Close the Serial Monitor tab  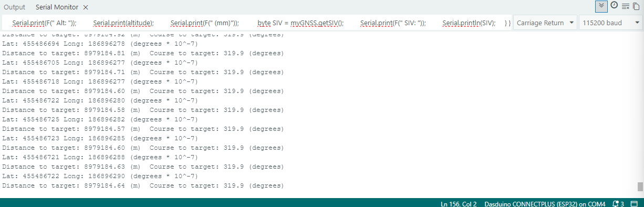(86, 7)
